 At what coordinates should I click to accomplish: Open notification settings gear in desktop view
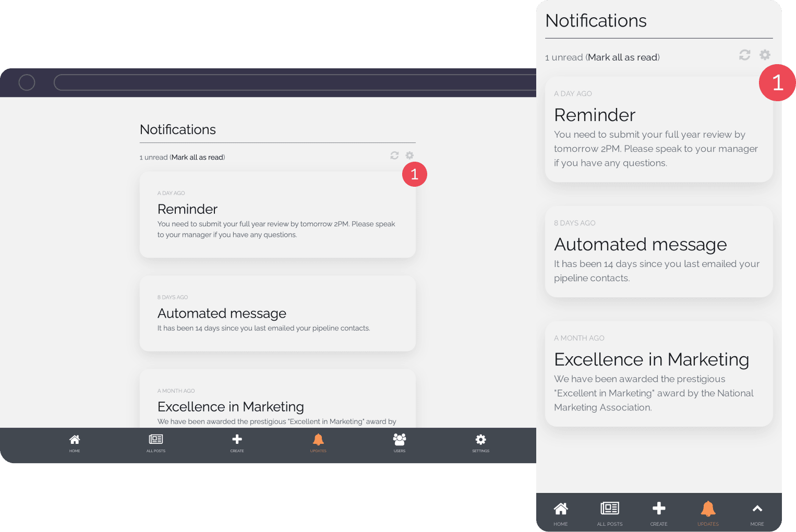pos(409,155)
